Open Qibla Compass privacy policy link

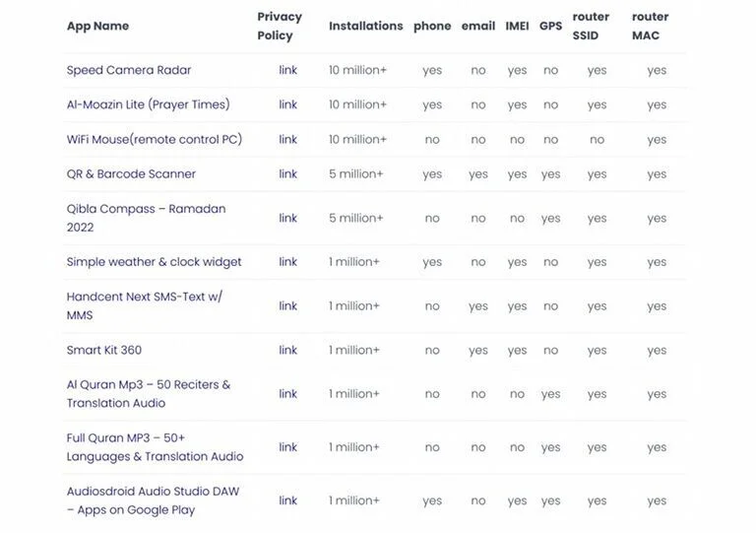click(x=287, y=218)
